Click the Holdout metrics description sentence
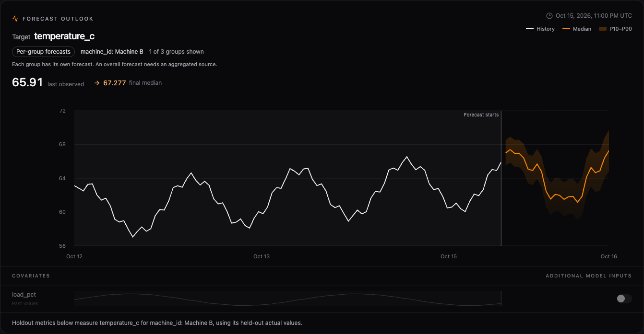The height and width of the screenshot is (334, 644). [157, 323]
